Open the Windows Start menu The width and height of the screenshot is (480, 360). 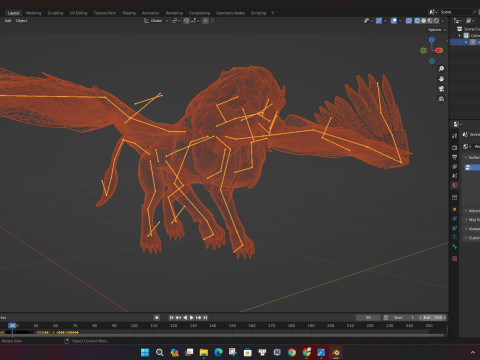click(145, 352)
